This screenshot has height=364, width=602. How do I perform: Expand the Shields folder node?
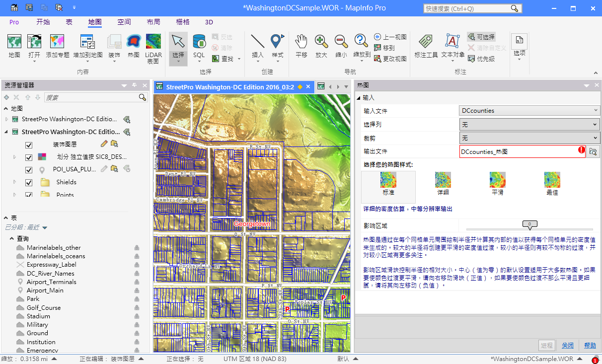click(x=15, y=182)
